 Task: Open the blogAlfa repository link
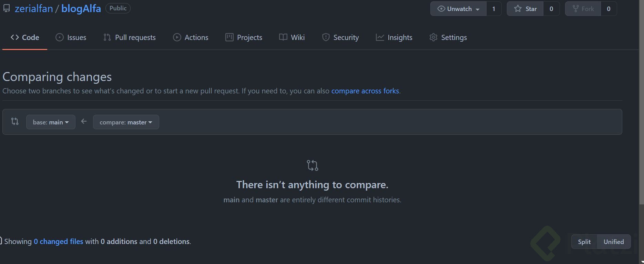(81, 8)
